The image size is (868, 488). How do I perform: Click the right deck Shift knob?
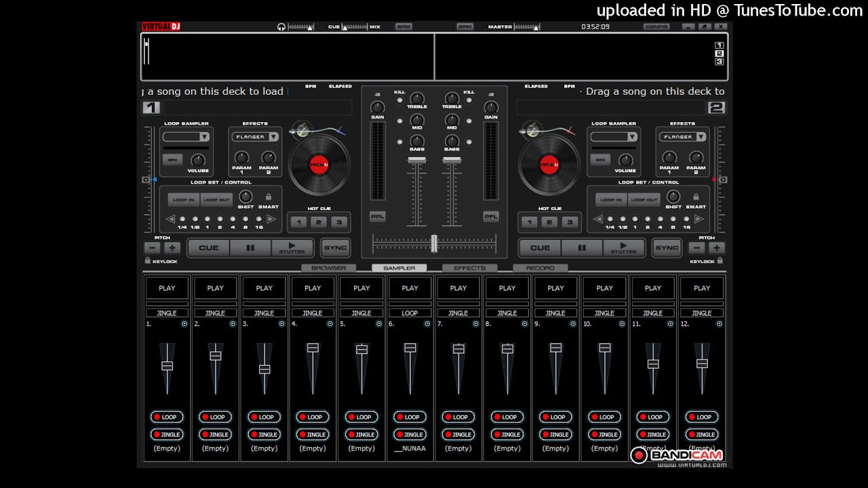[673, 197]
